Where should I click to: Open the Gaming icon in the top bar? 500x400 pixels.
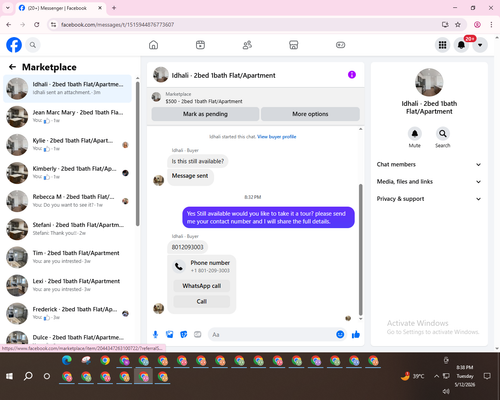[x=340, y=45]
